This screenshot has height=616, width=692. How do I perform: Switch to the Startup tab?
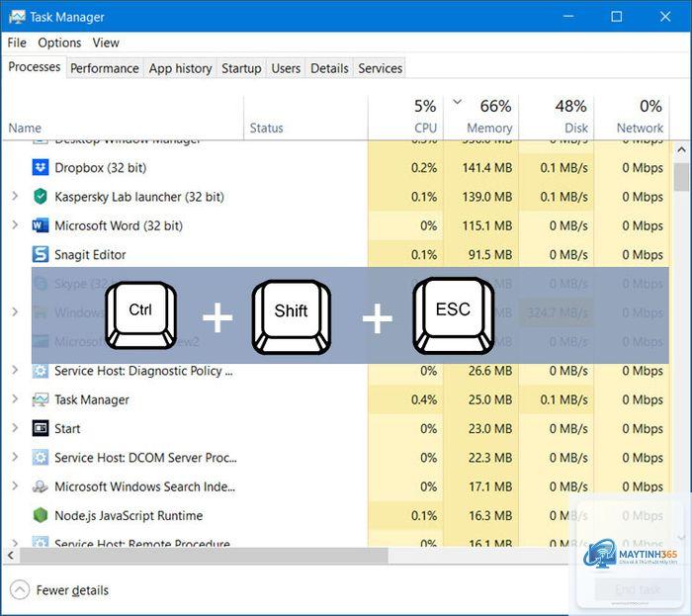[x=241, y=68]
